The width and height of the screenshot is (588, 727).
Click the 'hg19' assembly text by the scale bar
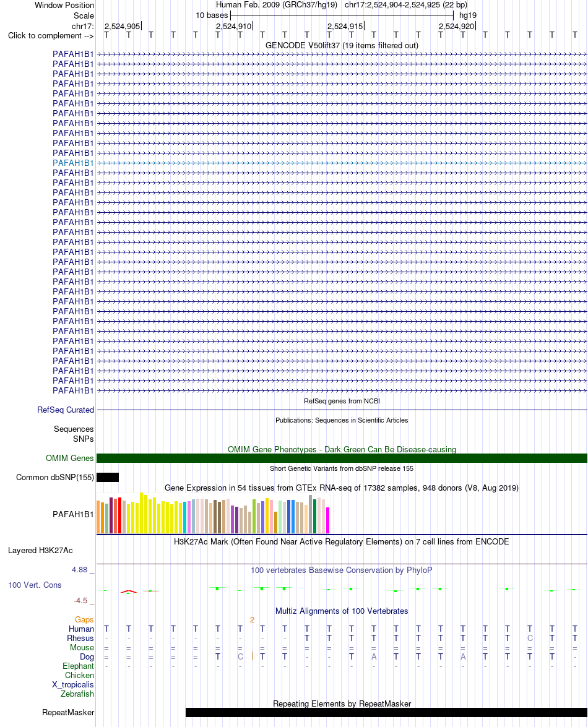click(467, 15)
